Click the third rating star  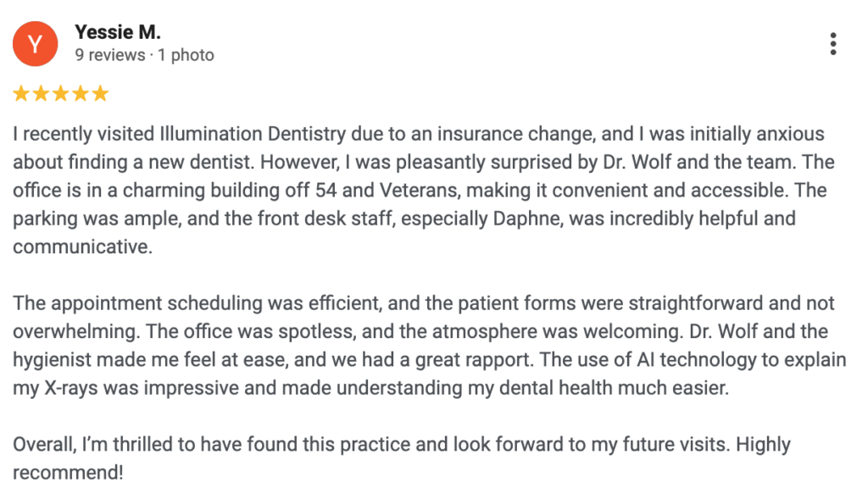(60, 93)
